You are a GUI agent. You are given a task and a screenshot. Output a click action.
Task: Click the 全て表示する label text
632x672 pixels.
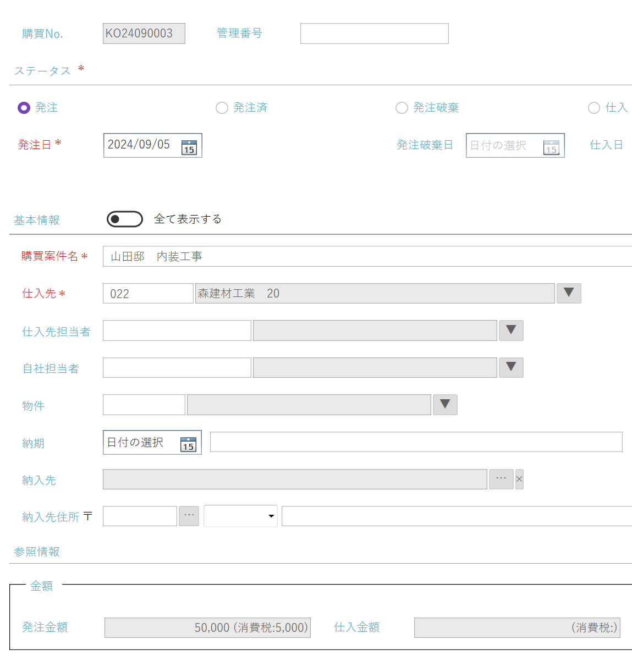188,219
